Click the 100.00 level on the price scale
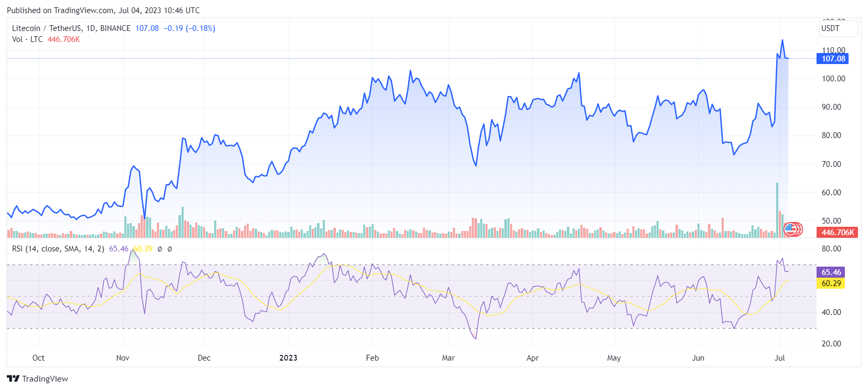This screenshot has width=868, height=390. [833, 79]
